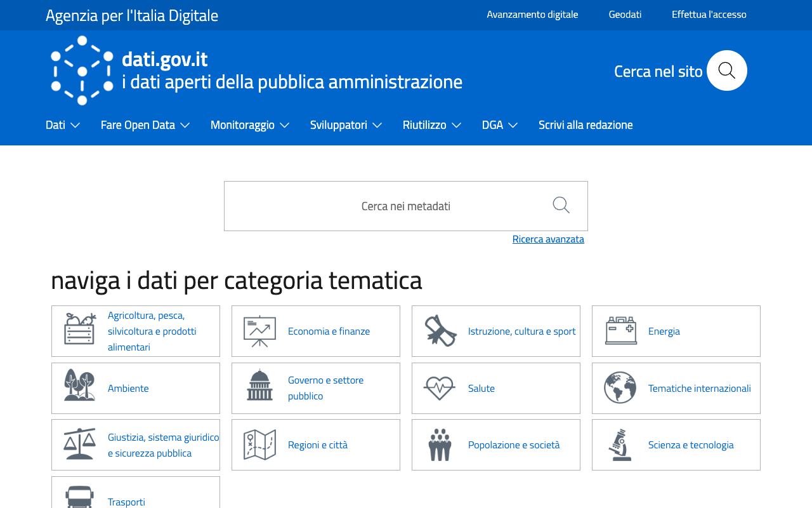The height and width of the screenshot is (508, 812).
Task: Focus the Cerca nei metadati search field
Action: 406,206
